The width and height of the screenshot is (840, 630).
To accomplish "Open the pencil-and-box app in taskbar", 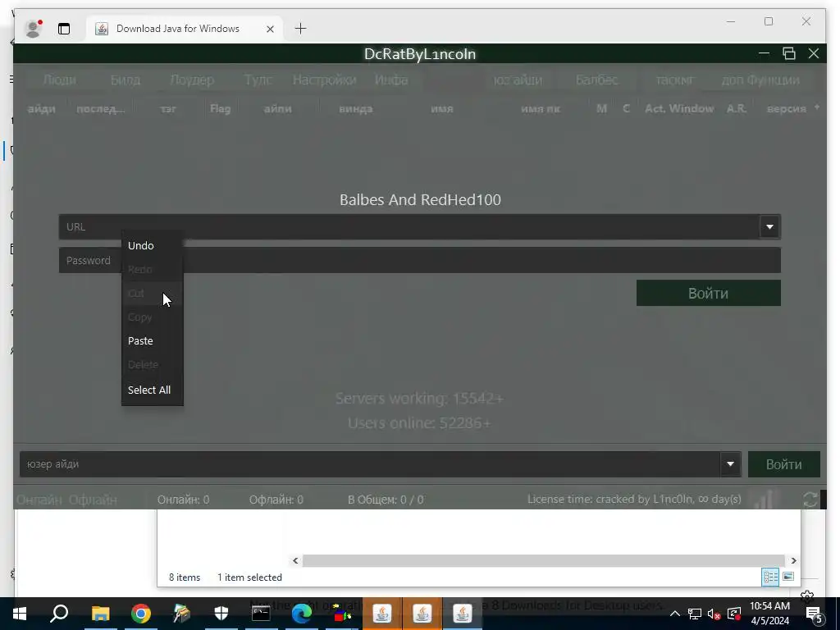I will (181, 614).
